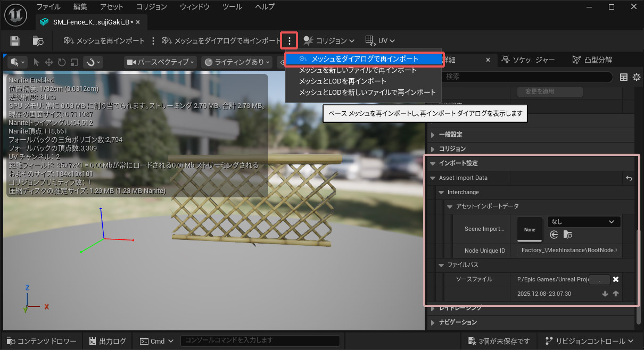Click the reset arrow on Asset Import Data row
The width and height of the screenshot is (644, 350).
(x=629, y=178)
